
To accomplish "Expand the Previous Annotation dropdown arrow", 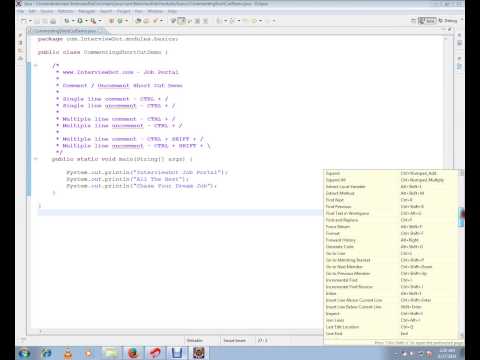I will (239, 21).
